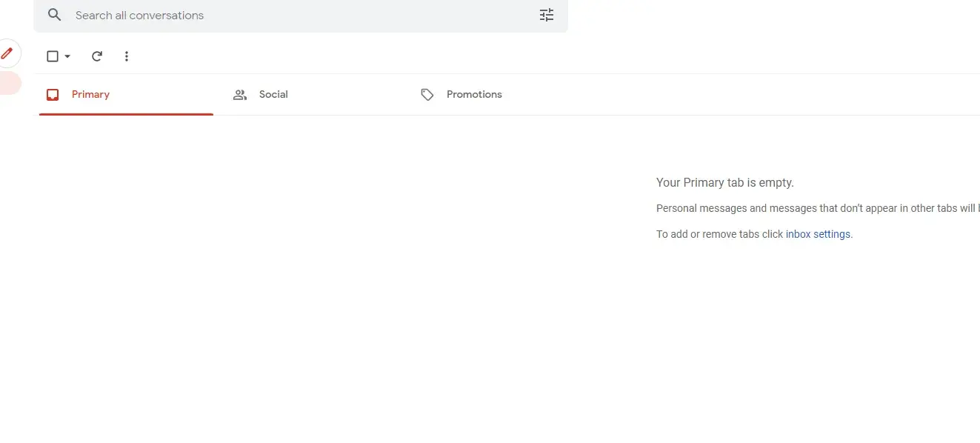Click the Promotions tag icon

click(427, 95)
